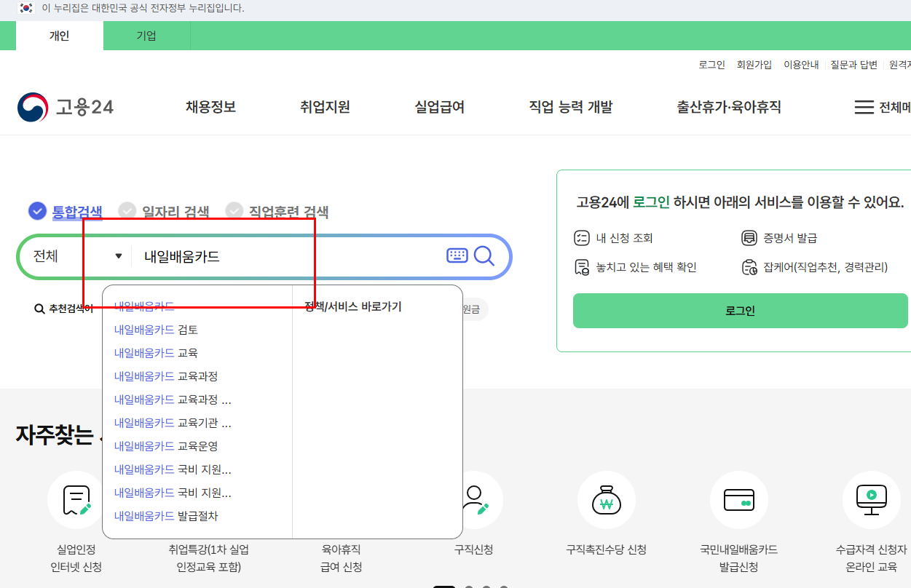Select the 실업인정 인터넷 신청 document icon

(76, 500)
